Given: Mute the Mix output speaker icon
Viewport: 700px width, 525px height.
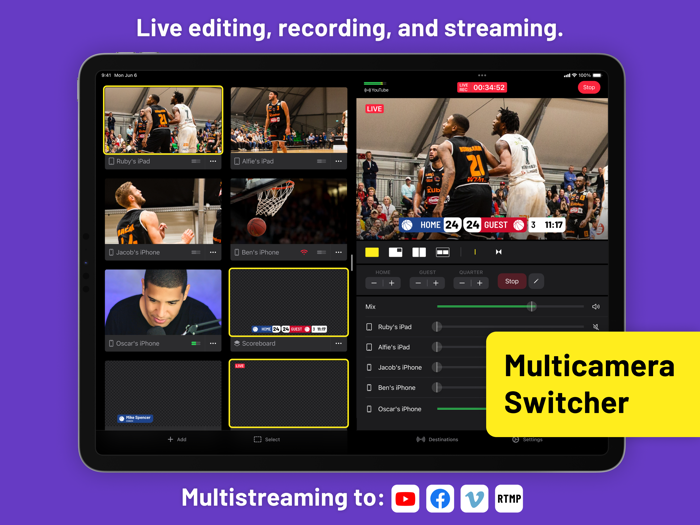Looking at the screenshot, I should click(596, 307).
